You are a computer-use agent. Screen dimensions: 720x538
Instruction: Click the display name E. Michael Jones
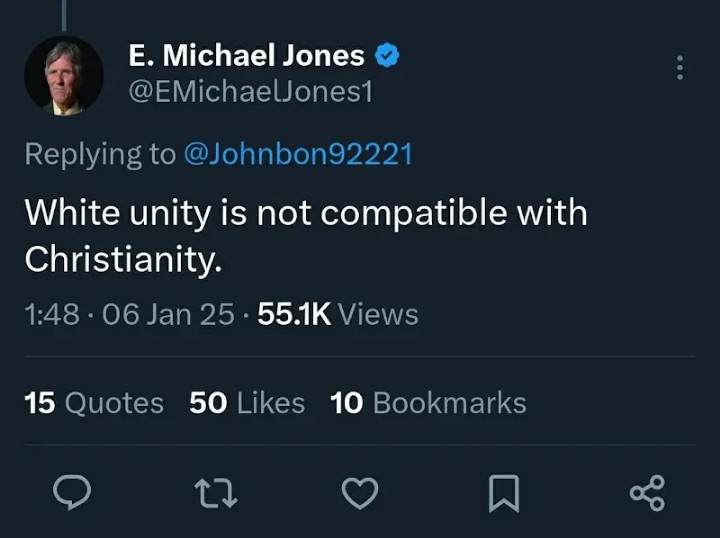click(246, 56)
